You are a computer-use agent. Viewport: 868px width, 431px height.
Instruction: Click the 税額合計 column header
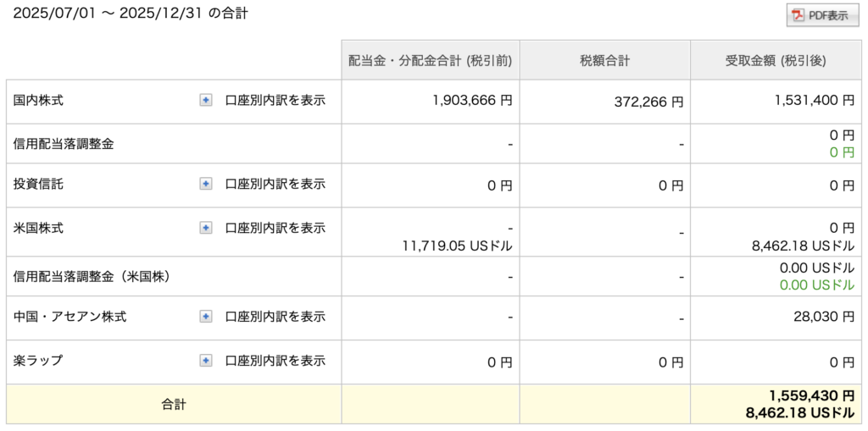(604, 60)
